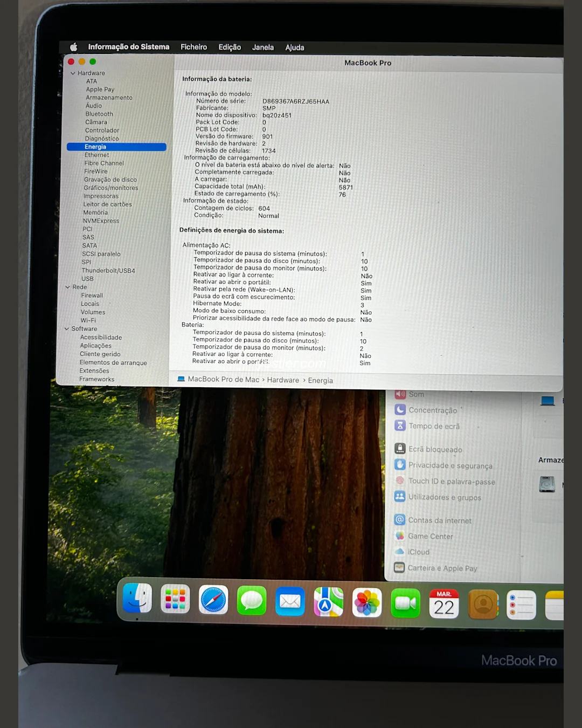Open Ecrã bloqueado settings
582x728 pixels.
(435, 449)
